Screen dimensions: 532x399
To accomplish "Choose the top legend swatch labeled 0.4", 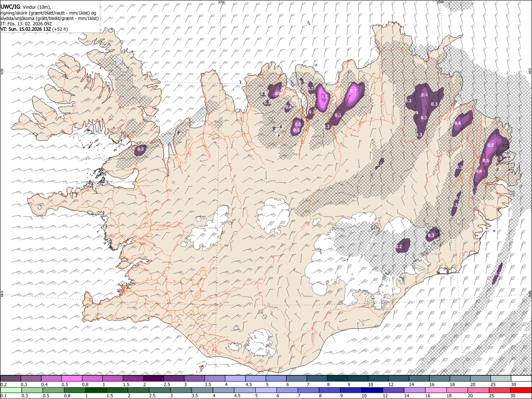I will click(51, 379).
